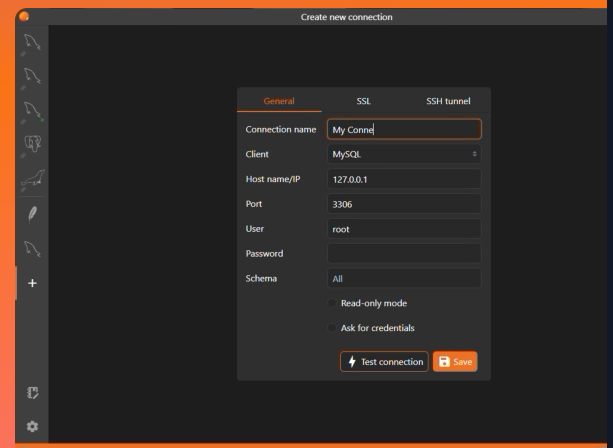Click the plus icon to add connection
Image resolution: width=613 pixels, height=448 pixels.
[32, 283]
